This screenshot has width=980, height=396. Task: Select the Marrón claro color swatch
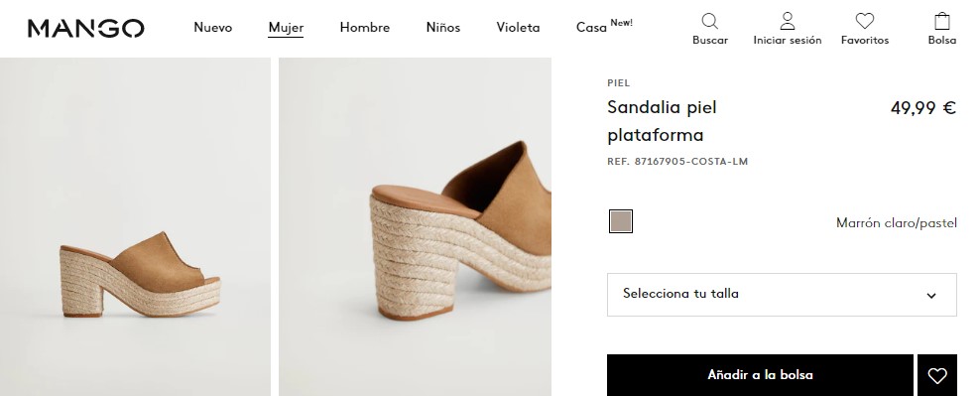pyautogui.click(x=621, y=221)
